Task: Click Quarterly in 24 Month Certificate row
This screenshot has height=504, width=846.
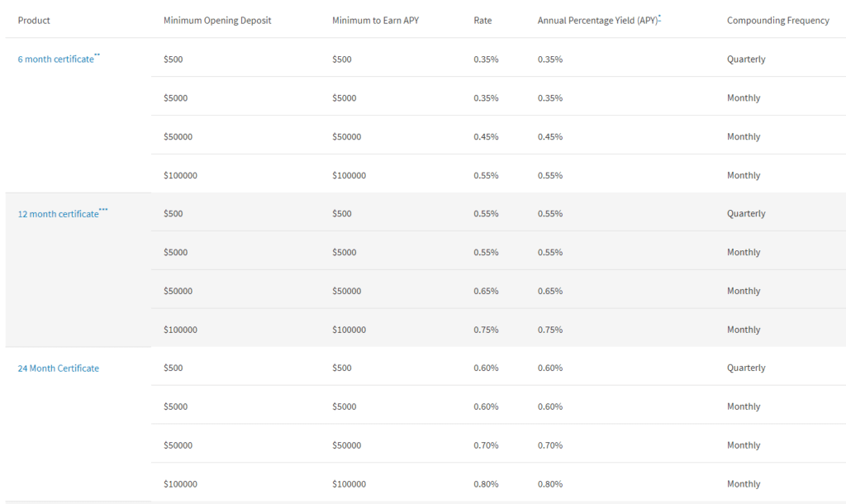Action: (x=746, y=368)
